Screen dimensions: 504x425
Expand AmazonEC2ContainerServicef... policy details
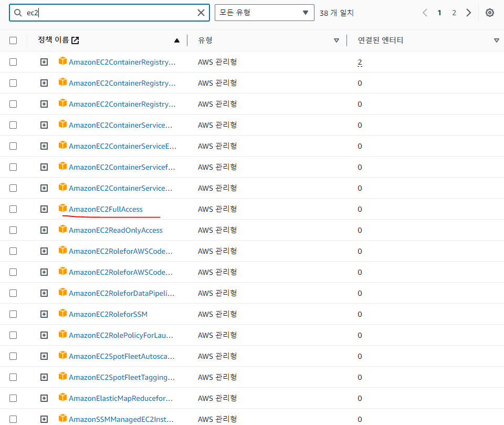click(44, 167)
